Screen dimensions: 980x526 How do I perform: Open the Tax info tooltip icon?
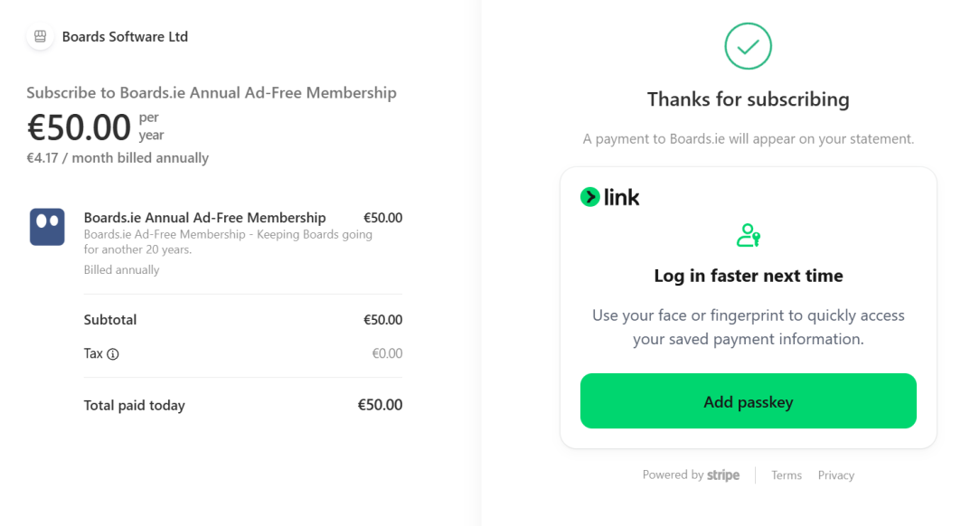(112, 354)
